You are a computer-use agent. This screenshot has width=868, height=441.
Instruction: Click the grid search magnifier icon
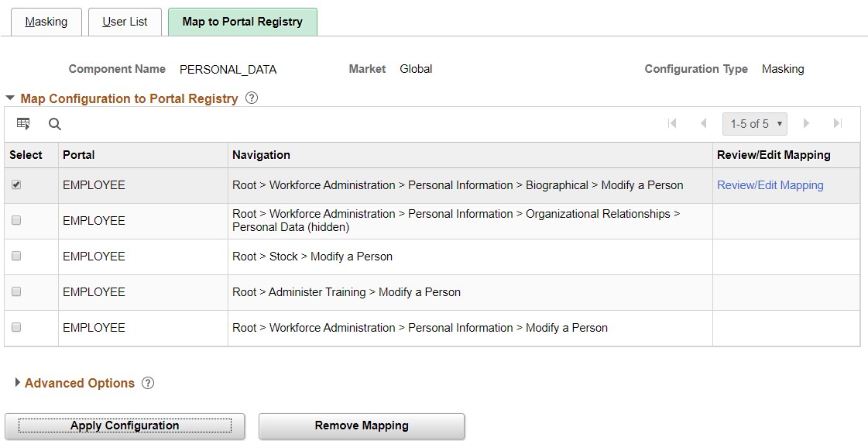tap(55, 123)
